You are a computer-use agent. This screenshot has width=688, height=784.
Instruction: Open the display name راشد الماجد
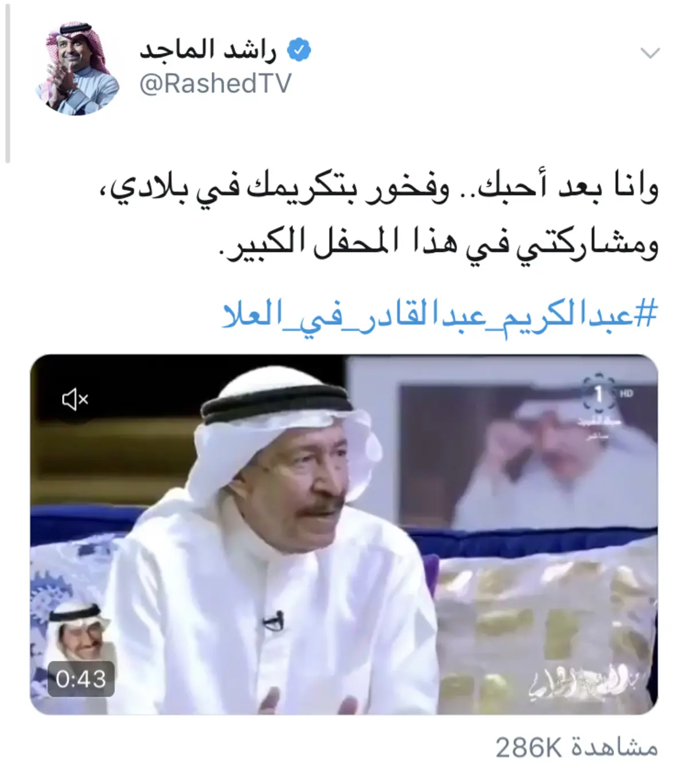coord(209,50)
